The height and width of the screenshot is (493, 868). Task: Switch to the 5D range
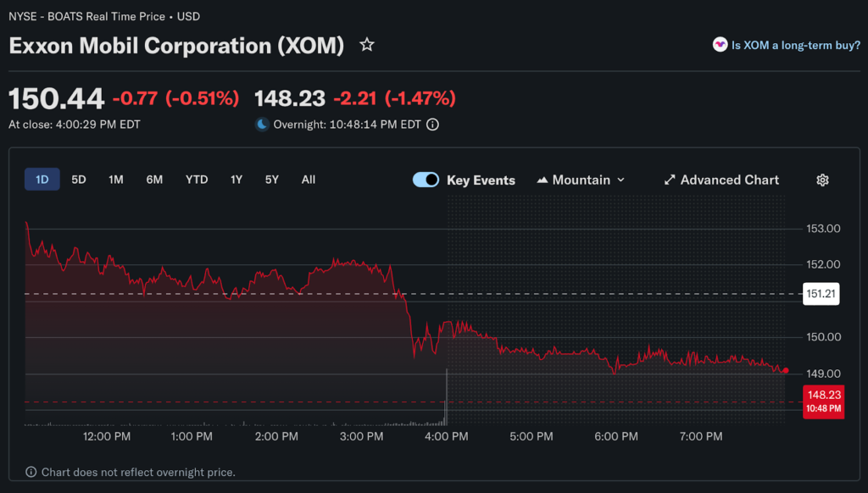click(x=79, y=180)
